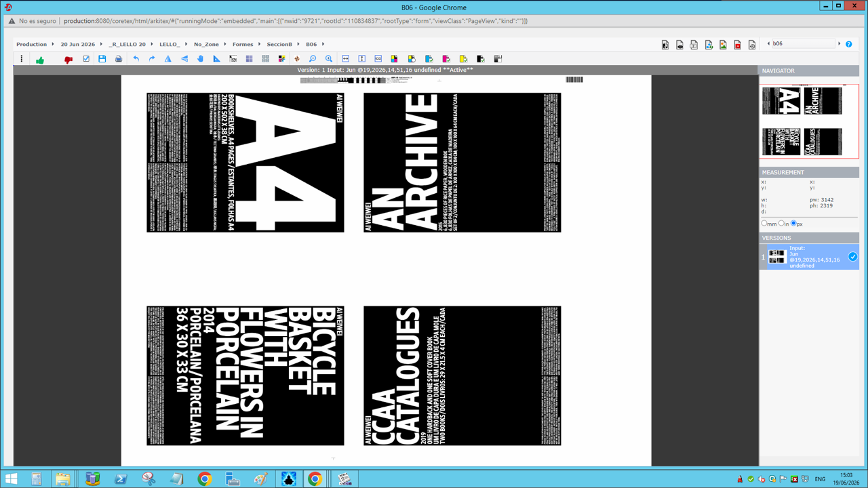This screenshot has height=488, width=868.
Task: Show the black separation page icon
Action: coord(480,59)
